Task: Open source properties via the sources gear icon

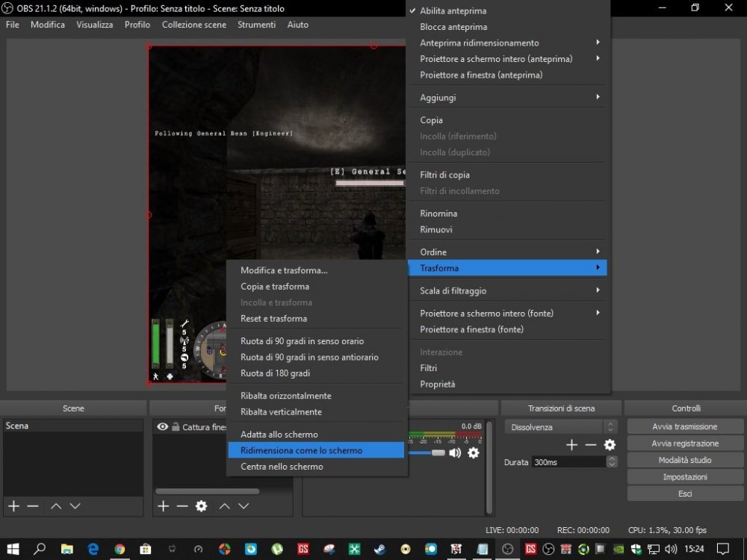Action: tap(202, 505)
